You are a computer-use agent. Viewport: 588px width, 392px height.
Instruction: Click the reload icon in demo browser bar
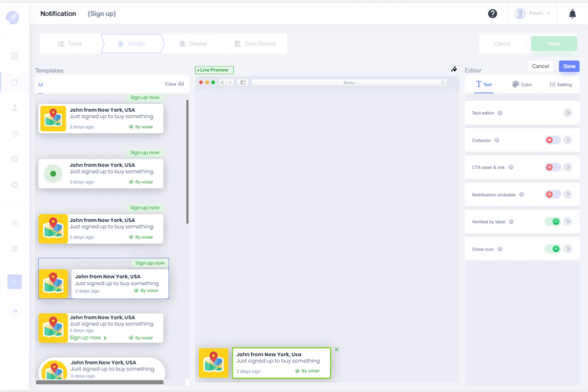pyautogui.click(x=443, y=83)
